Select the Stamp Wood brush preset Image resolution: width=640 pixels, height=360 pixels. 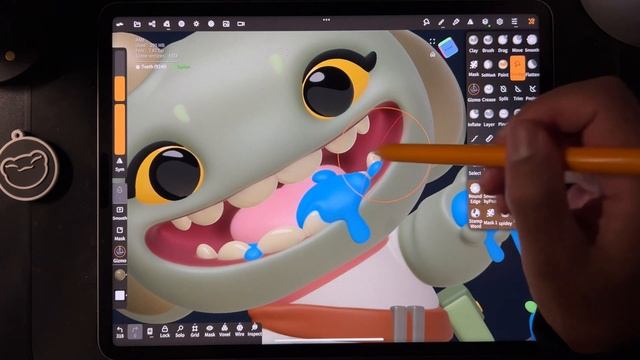475,217
